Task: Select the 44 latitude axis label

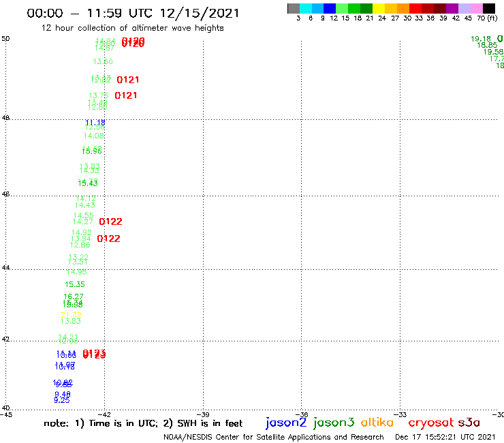Action: (x=5, y=268)
